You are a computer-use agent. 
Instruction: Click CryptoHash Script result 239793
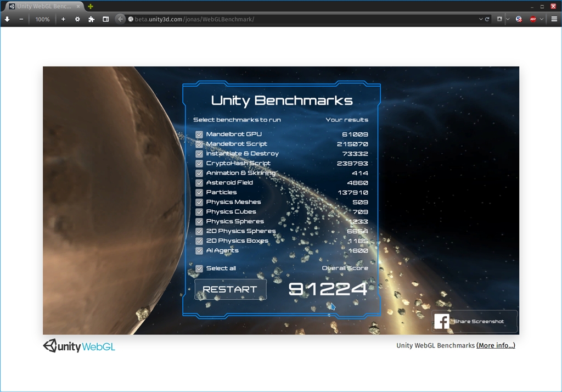352,163
